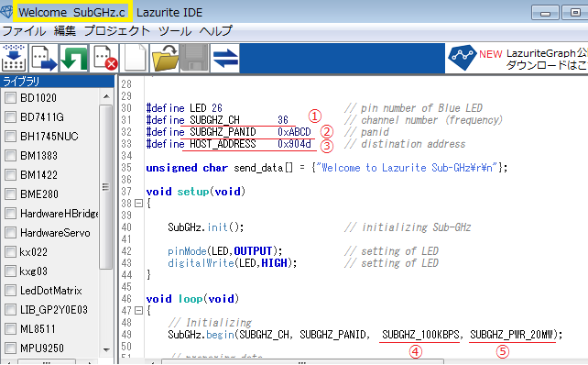Screen dimensions: 588x365
Task: Minimize the Lazurite IDE window
Action: click(x=545, y=13)
